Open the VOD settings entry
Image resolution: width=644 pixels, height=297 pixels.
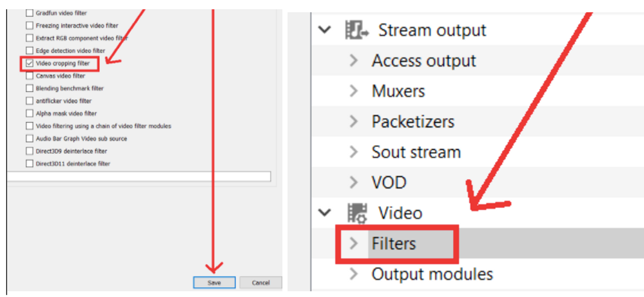coord(389,183)
